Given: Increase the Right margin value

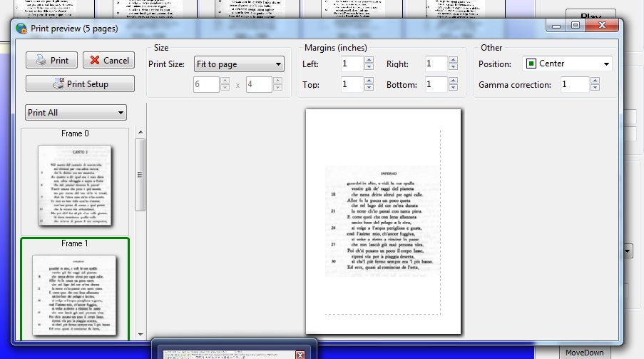Looking at the screenshot, I should (453, 60).
